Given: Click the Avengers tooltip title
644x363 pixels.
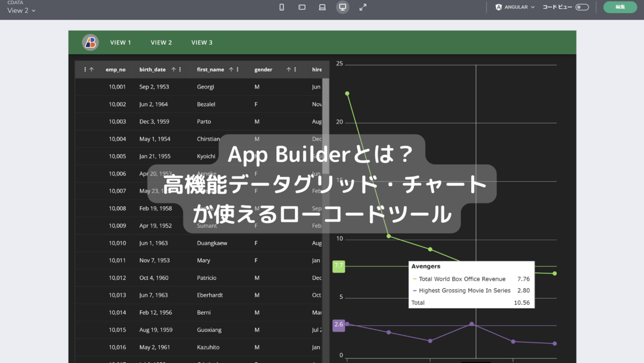Looking at the screenshot, I should (x=426, y=266).
